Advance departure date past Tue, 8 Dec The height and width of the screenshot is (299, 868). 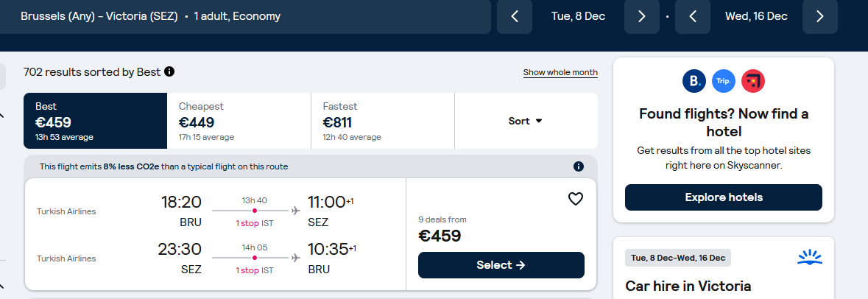(641, 16)
